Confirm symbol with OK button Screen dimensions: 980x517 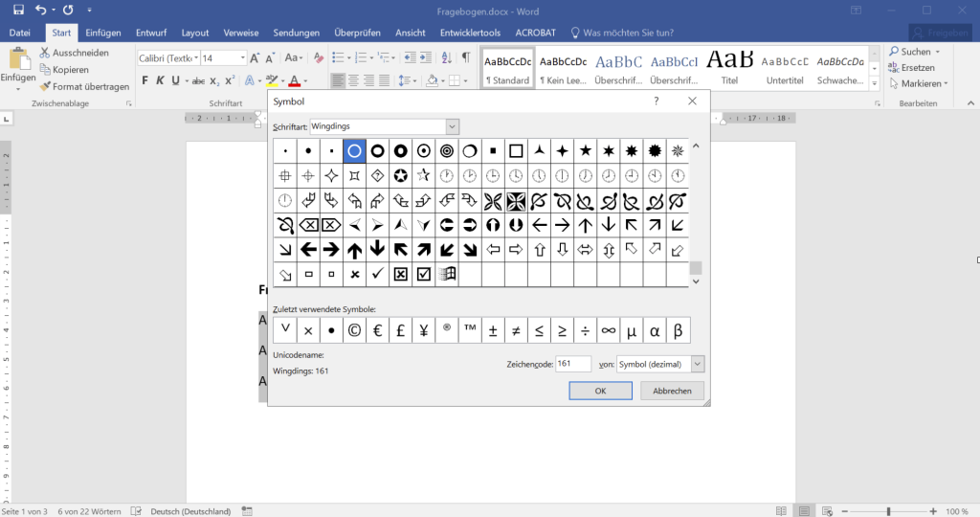601,391
